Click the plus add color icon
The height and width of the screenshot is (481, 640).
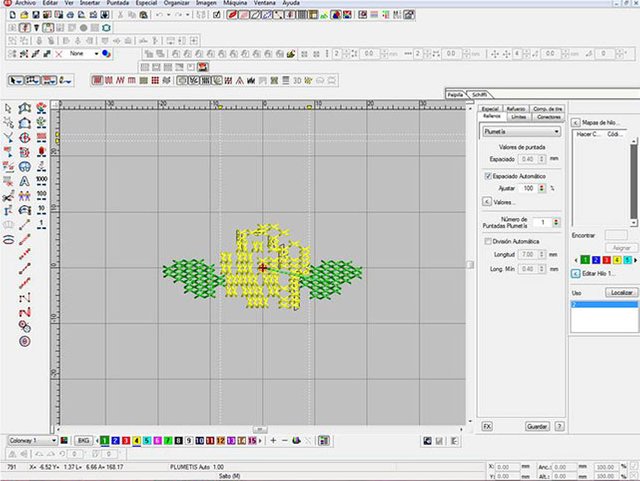pyautogui.click(x=273, y=441)
